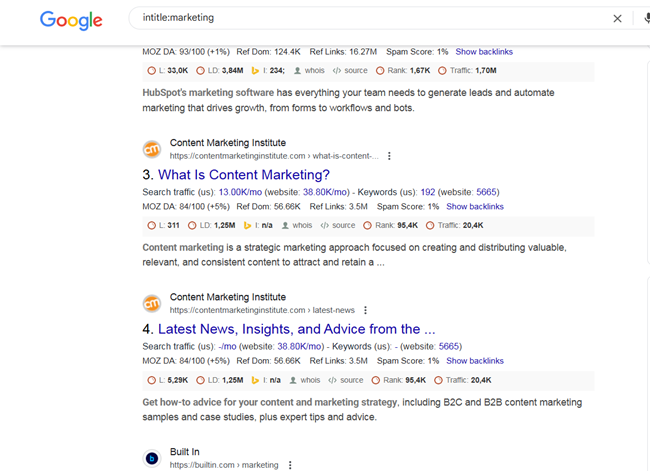Image resolution: width=650 pixels, height=471 pixels.
Task: Click the microphone voice search icon
Action: click(647, 18)
